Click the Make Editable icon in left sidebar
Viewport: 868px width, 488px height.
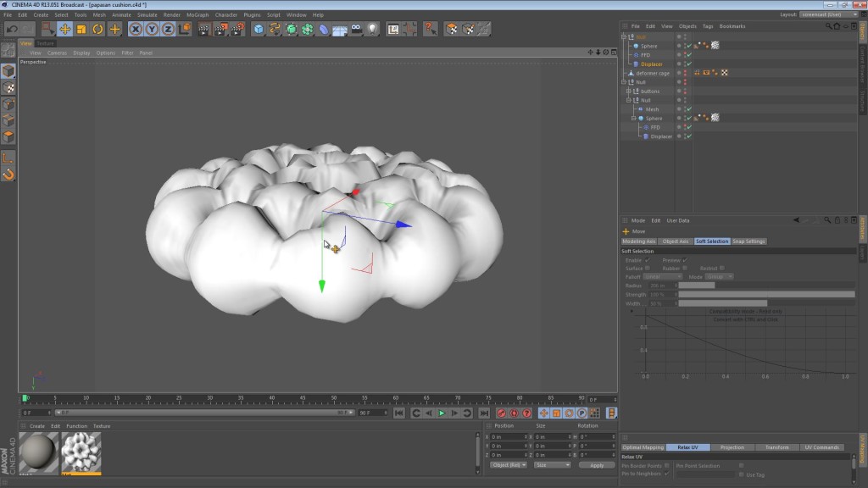(x=8, y=49)
